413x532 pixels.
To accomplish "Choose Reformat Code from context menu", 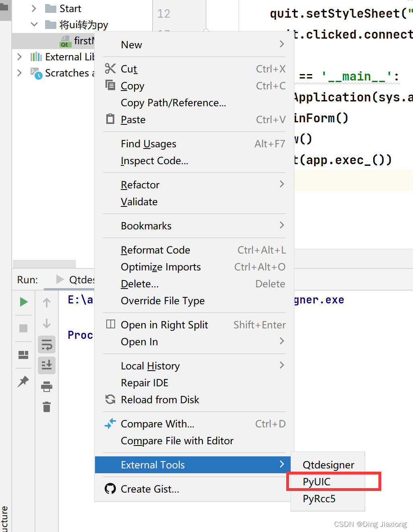I will tap(155, 250).
